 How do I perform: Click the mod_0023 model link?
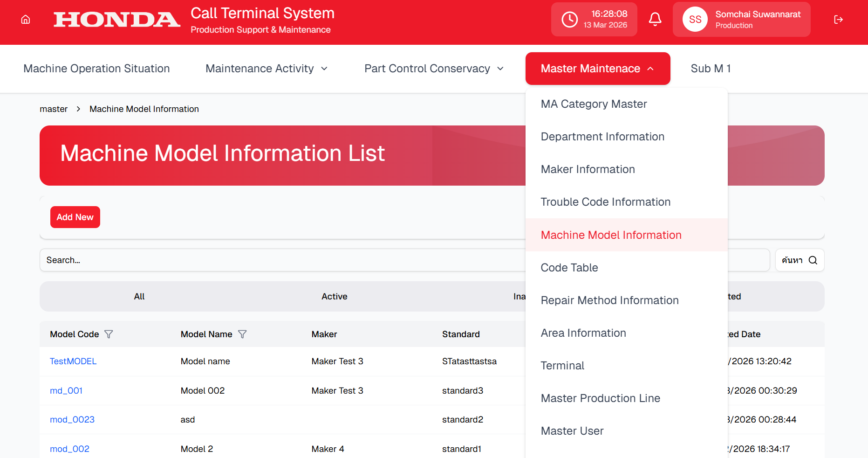72,420
